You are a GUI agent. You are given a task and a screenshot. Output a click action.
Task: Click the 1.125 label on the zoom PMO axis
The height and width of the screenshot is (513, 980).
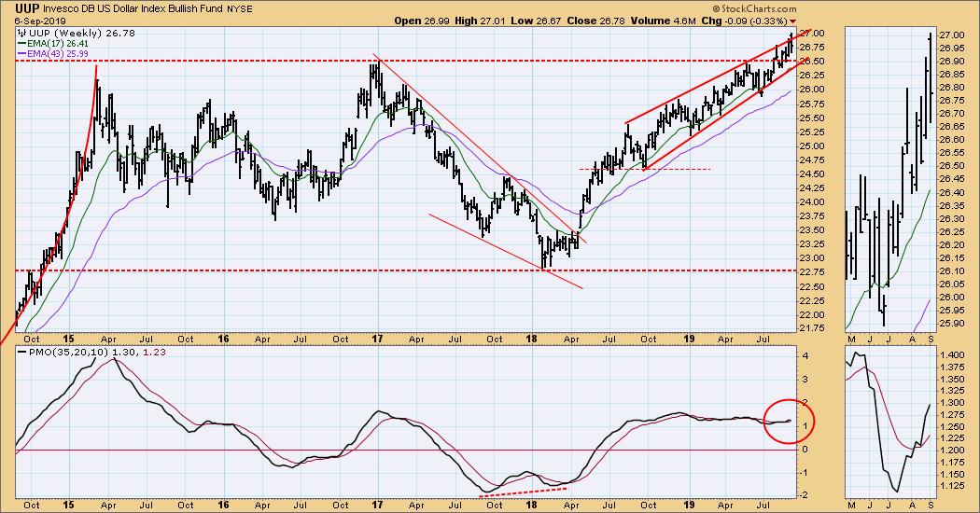(952, 486)
